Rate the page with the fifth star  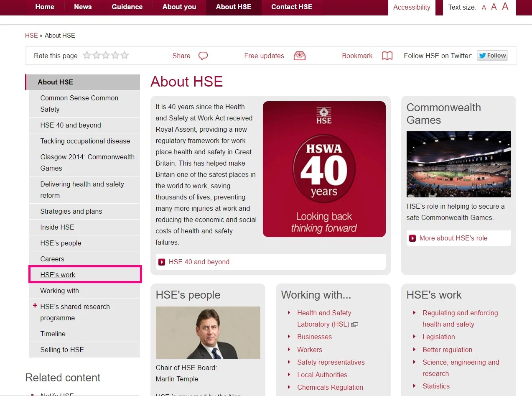click(x=124, y=54)
